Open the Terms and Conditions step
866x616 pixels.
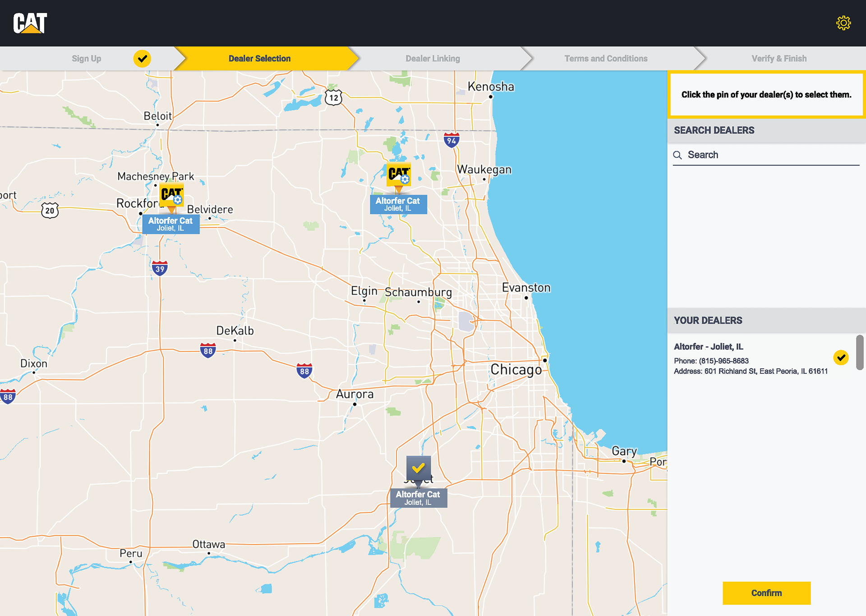[x=606, y=59]
